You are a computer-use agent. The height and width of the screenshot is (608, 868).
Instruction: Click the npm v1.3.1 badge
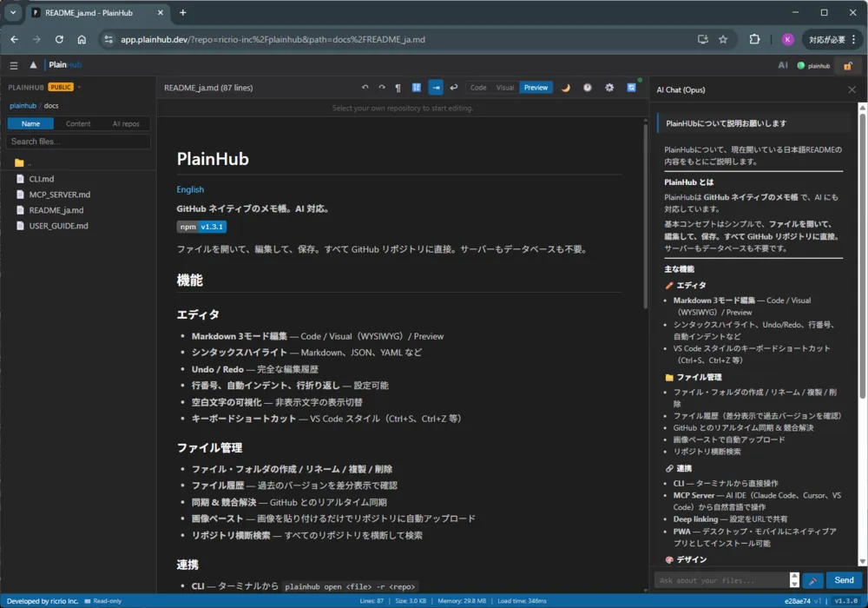(201, 227)
